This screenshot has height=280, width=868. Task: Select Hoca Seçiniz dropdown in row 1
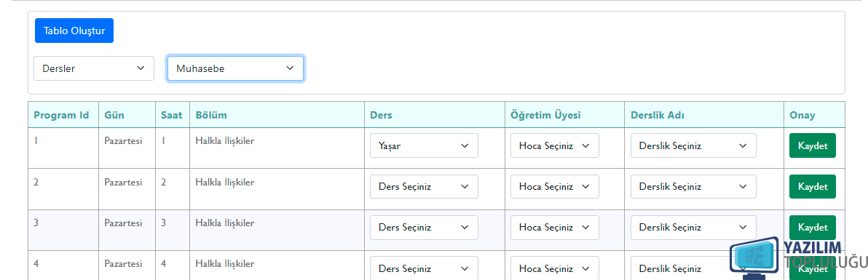coord(555,145)
